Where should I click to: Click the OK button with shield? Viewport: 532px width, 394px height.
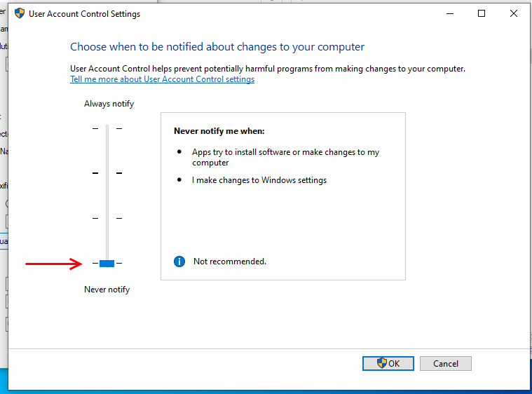coord(388,363)
